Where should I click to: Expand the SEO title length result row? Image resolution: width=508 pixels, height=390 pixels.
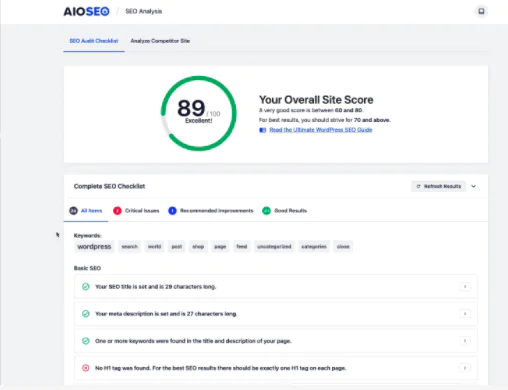pyautogui.click(x=276, y=287)
